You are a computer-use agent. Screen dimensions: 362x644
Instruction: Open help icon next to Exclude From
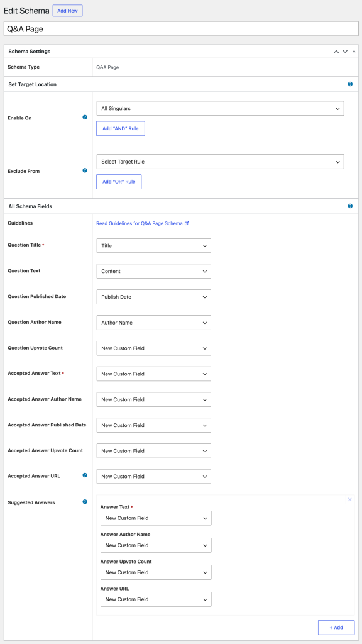(85, 170)
